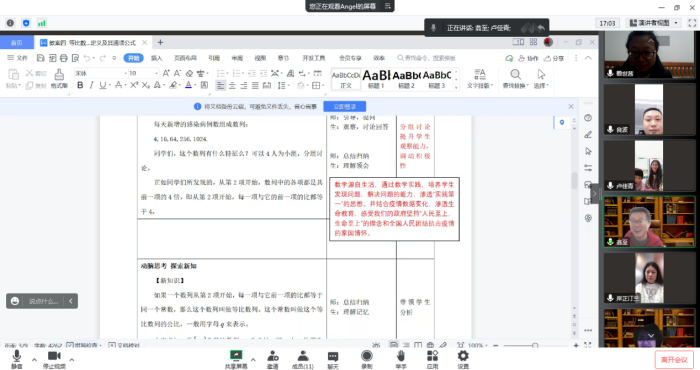The width and height of the screenshot is (700, 370).
Task: Stop the video camera
Action: [54, 360]
